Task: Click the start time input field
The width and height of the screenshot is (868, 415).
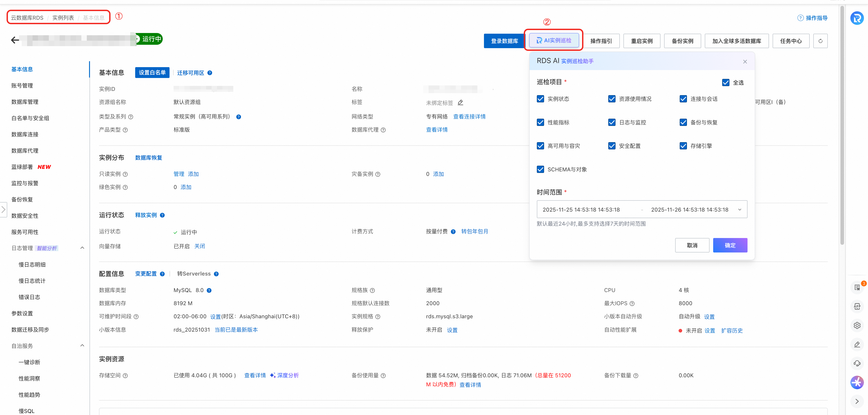Action: point(581,210)
